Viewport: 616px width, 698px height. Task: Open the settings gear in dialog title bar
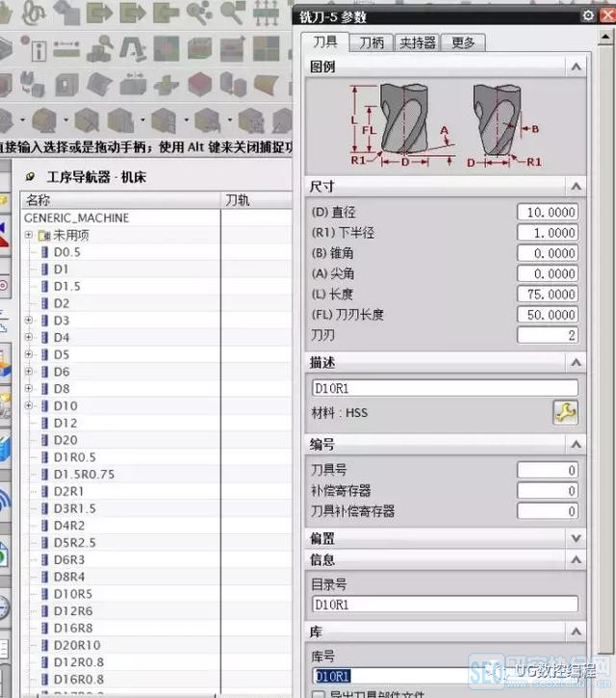tap(588, 15)
